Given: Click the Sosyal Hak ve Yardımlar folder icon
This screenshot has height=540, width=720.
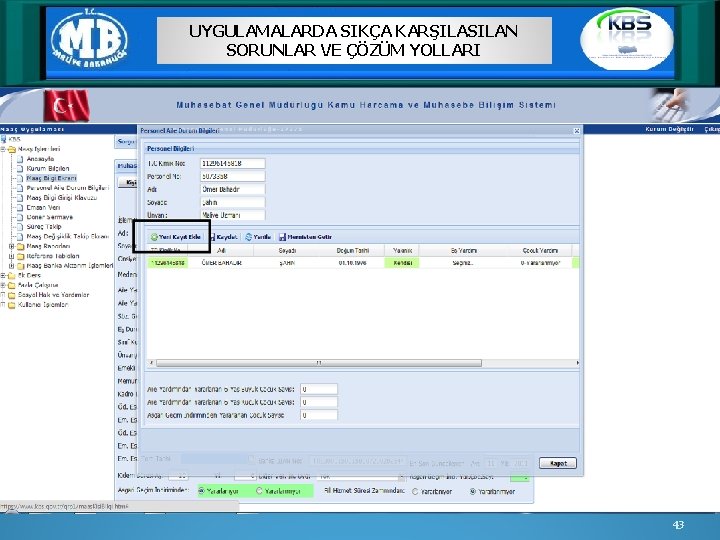Looking at the screenshot, I should pyautogui.click(x=12, y=295).
